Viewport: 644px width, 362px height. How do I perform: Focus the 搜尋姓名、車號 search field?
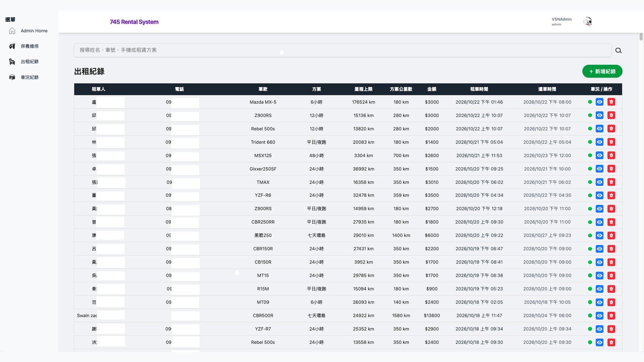point(343,50)
